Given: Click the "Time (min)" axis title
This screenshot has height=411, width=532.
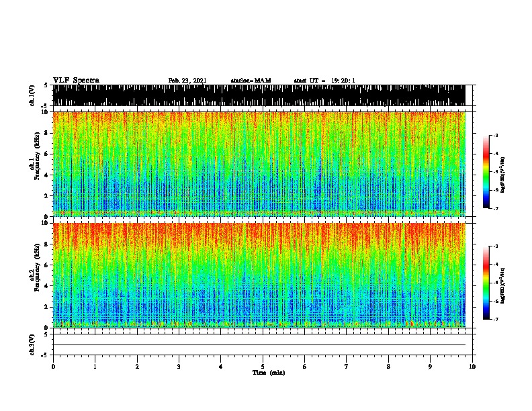Looking at the screenshot, I should coord(269,373).
